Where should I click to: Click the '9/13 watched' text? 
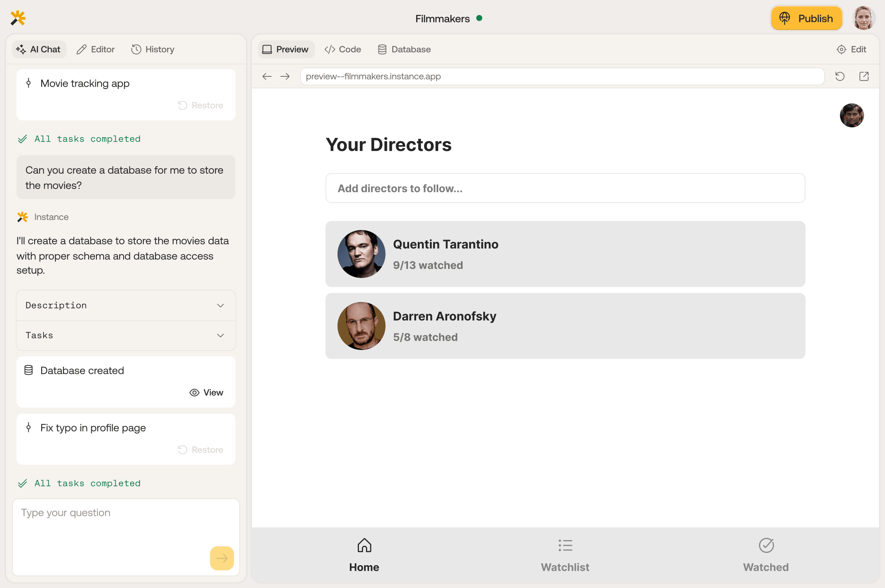click(x=428, y=265)
